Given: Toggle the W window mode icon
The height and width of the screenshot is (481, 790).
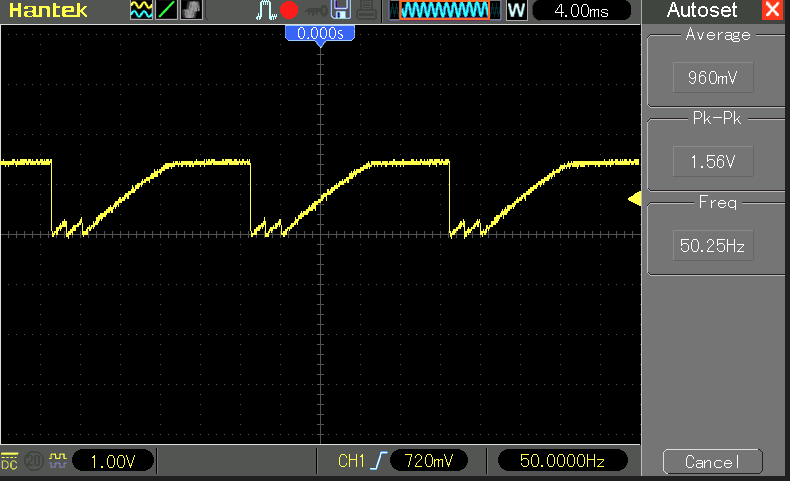Looking at the screenshot, I should pos(517,11).
